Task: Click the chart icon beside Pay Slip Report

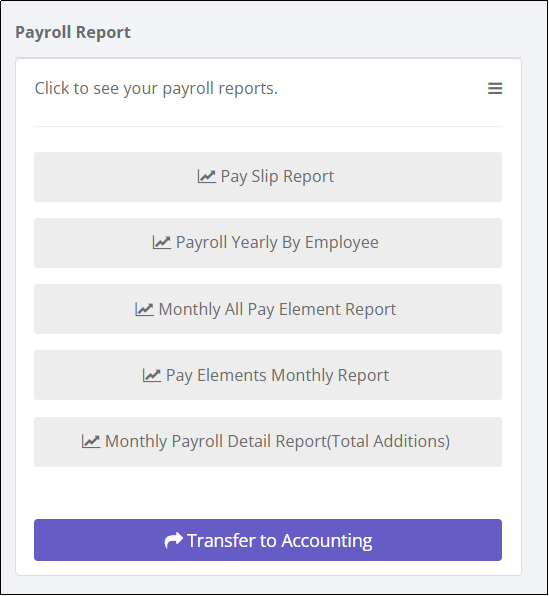Action: click(206, 176)
